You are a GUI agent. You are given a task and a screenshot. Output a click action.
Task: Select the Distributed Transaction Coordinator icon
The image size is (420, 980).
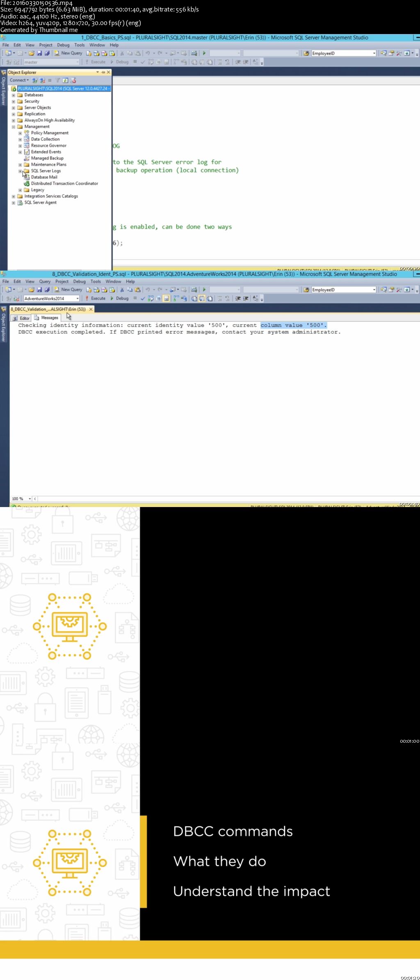[x=27, y=184]
